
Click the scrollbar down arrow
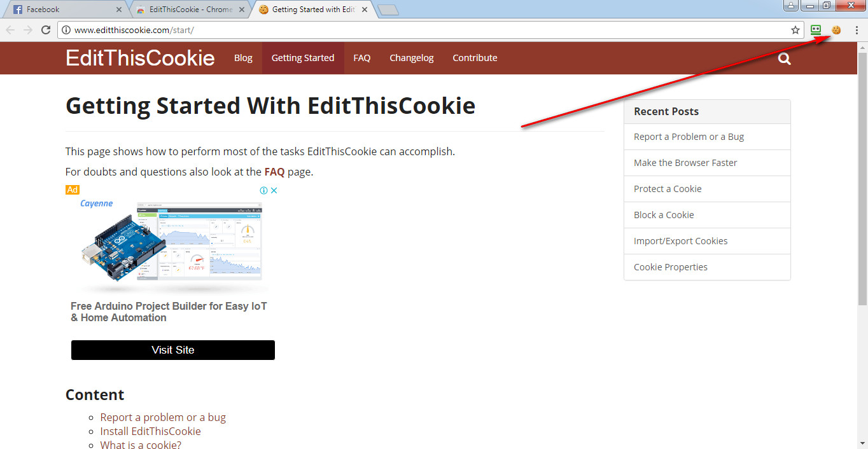[862, 443]
